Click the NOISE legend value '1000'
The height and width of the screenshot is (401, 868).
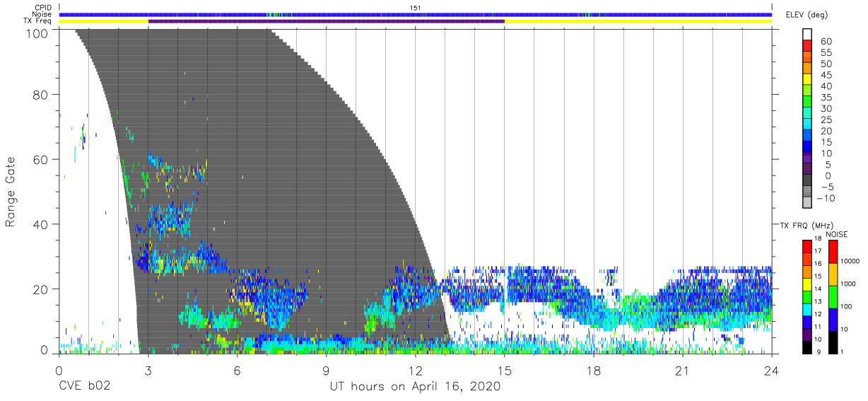[x=848, y=284]
